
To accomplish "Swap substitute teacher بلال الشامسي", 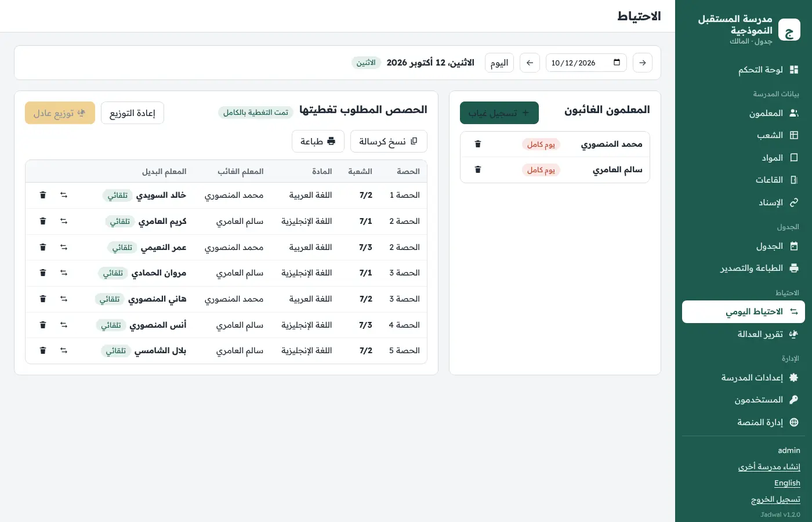I will [x=64, y=350].
